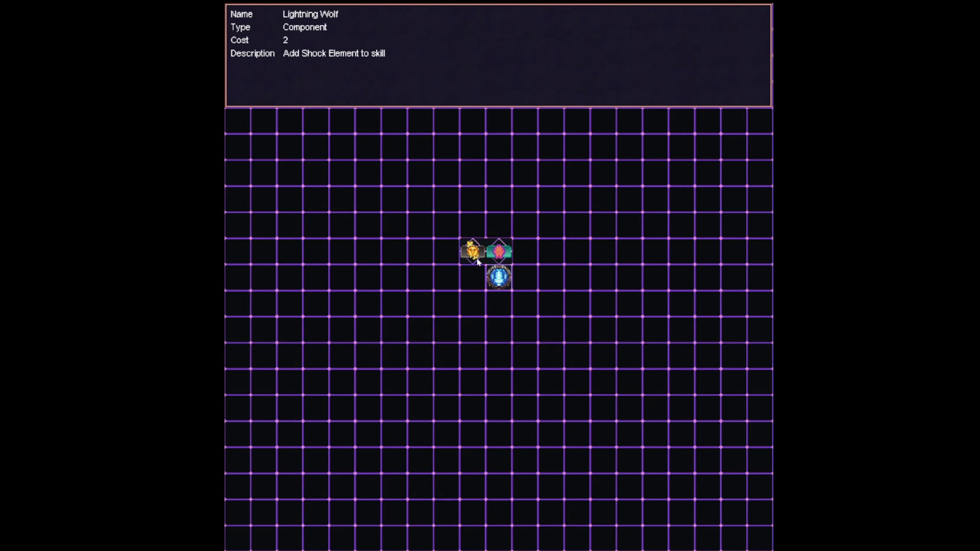This screenshot has height=551, width=980.
Task: Click the 'Lightning Wolf' name text
Action: tap(310, 14)
